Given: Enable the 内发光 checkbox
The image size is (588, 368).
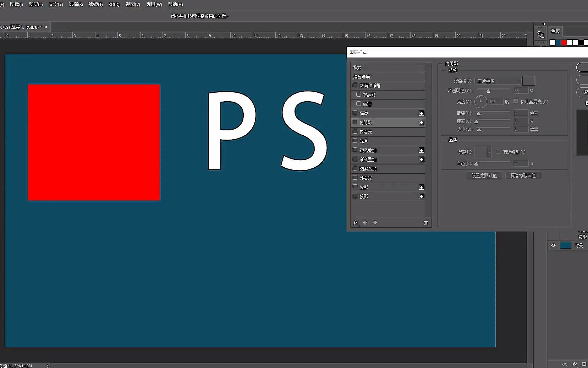Looking at the screenshot, I should tap(355, 131).
